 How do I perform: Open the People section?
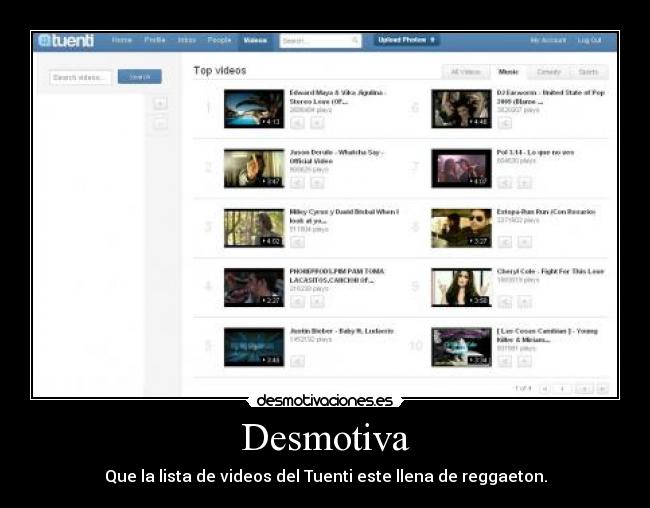pos(219,40)
